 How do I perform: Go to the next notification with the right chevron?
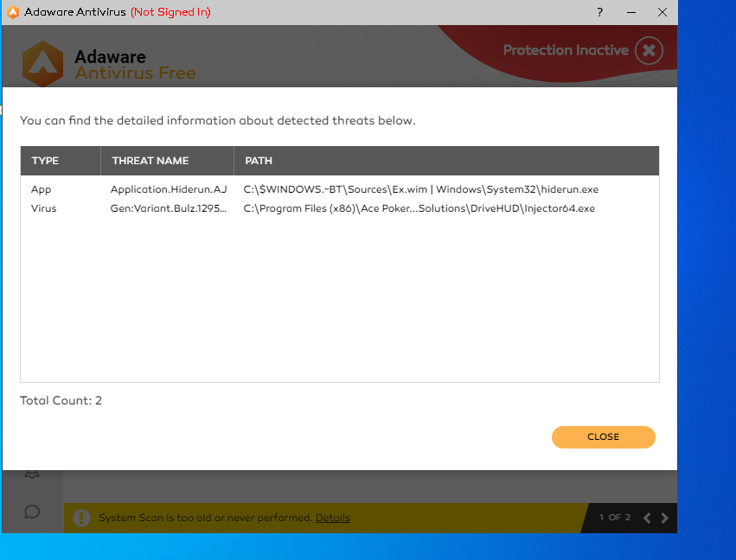[665, 518]
